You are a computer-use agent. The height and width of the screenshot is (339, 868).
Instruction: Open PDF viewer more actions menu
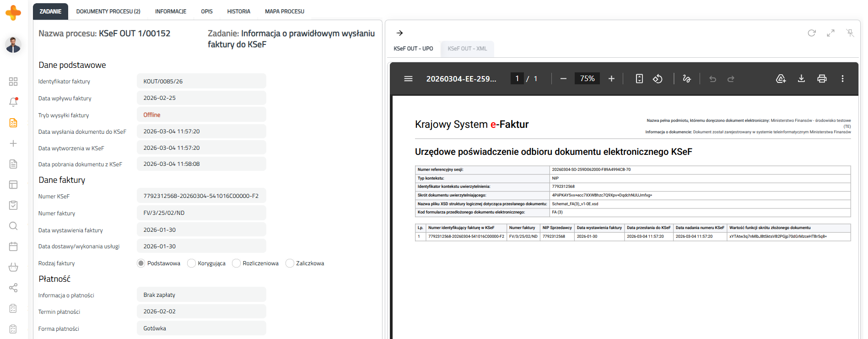click(x=842, y=79)
